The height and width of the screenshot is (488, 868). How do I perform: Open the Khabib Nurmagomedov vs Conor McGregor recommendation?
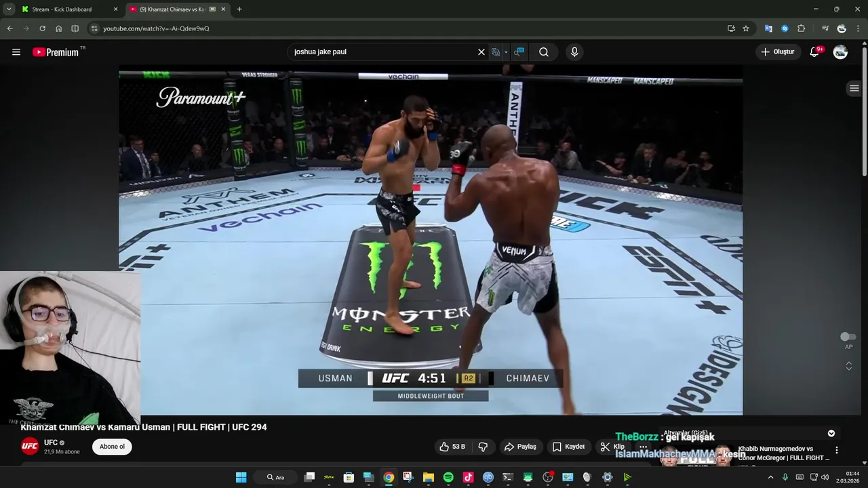783,453
